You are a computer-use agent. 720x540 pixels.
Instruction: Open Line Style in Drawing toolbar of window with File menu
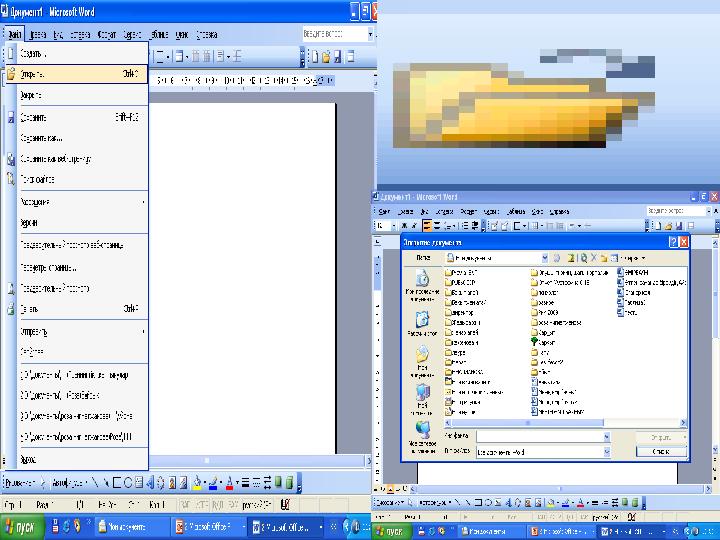pyautogui.click(x=246, y=483)
